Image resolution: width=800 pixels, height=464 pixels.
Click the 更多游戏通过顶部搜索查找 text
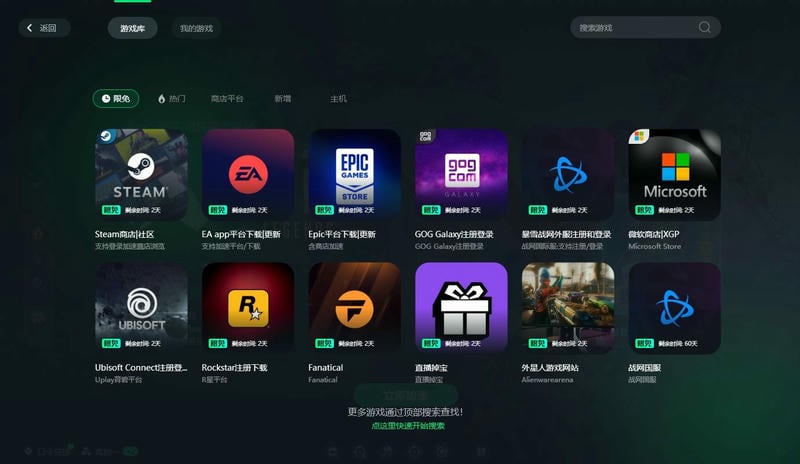click(x=406, y=412)
